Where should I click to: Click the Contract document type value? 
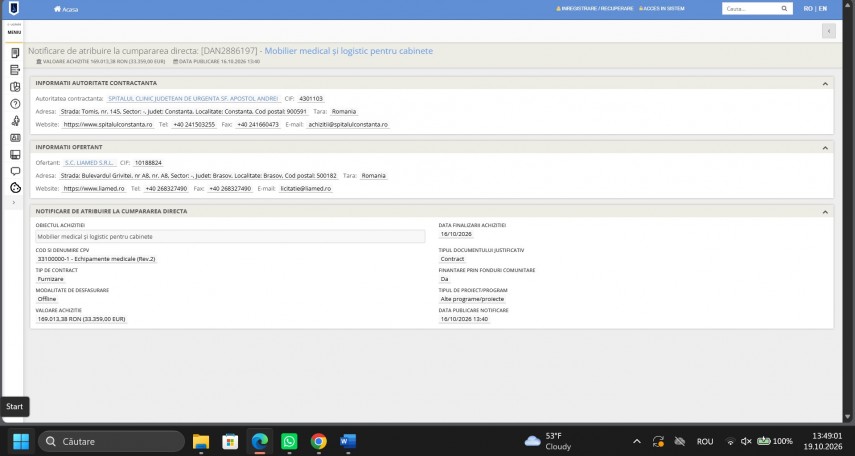pyautogui.click(x=452, y=259)
